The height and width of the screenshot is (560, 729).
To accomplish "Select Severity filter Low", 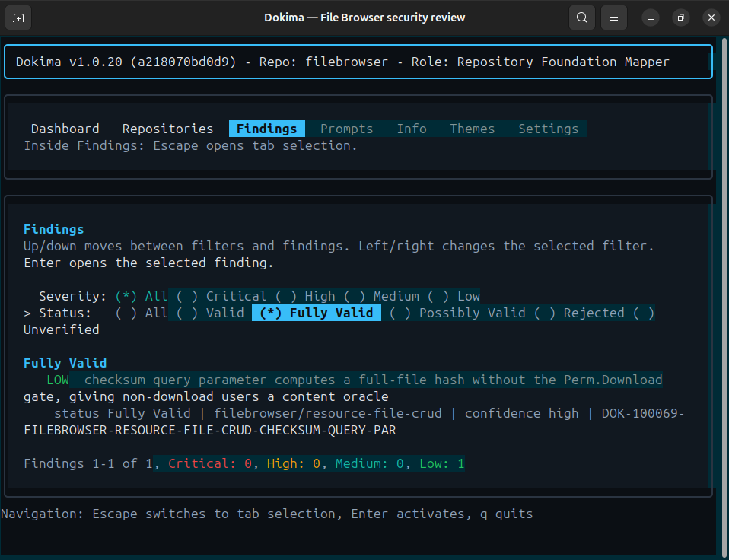I will click(454, 296).
